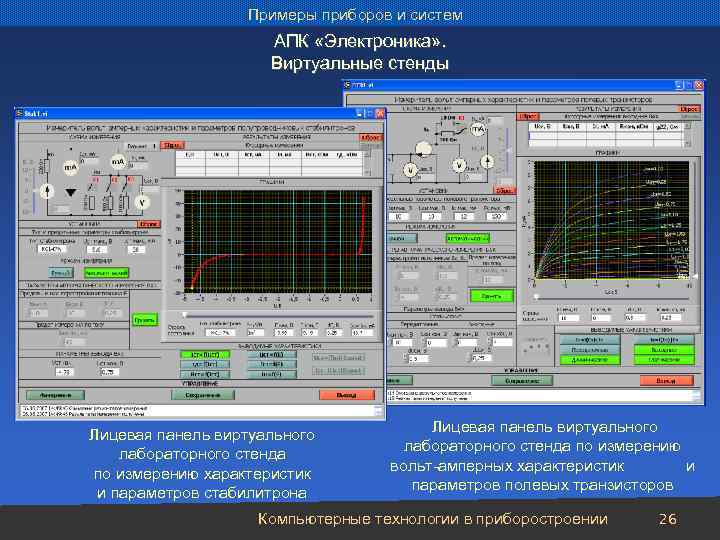The width and height of the screenshot is (720, 540).
Task: Toggle green Iст=f(Uст) characteristic button
Action: (205, 355)
